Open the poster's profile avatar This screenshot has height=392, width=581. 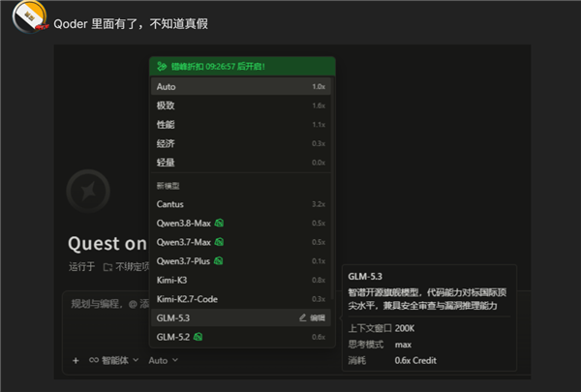pos(30,16)
